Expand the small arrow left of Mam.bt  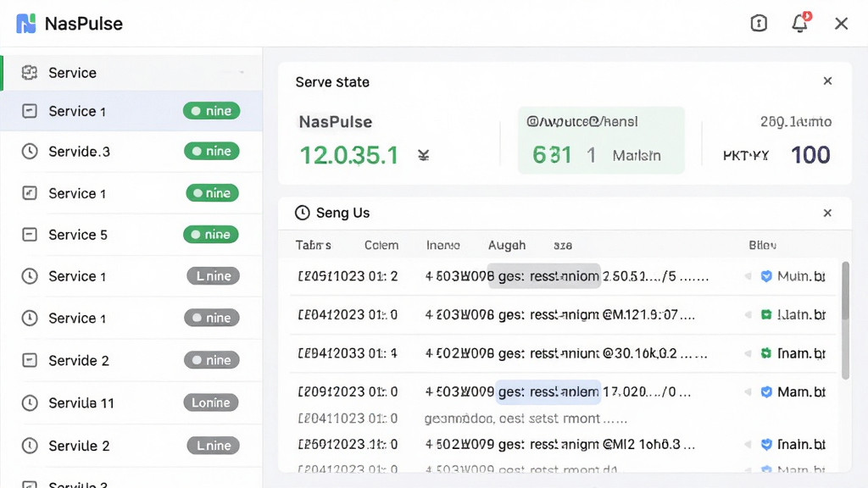pos(748,391)
